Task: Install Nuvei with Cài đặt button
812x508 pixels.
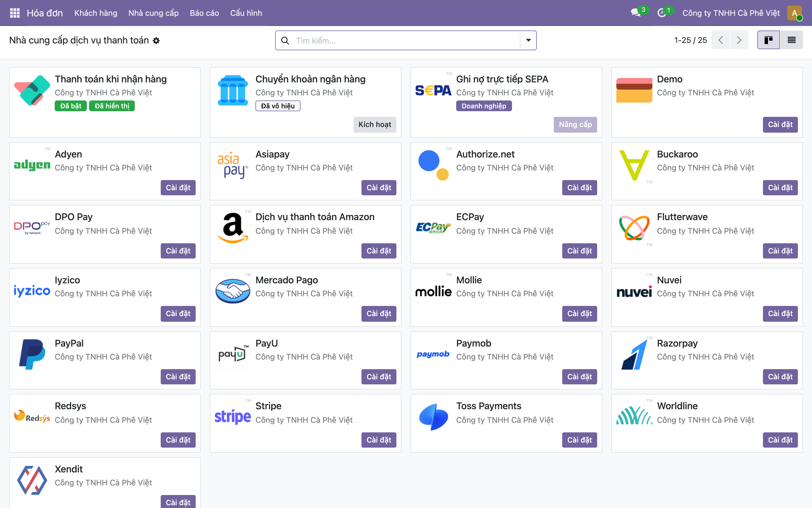Action: pyautogui.click(x=780, y=314)
